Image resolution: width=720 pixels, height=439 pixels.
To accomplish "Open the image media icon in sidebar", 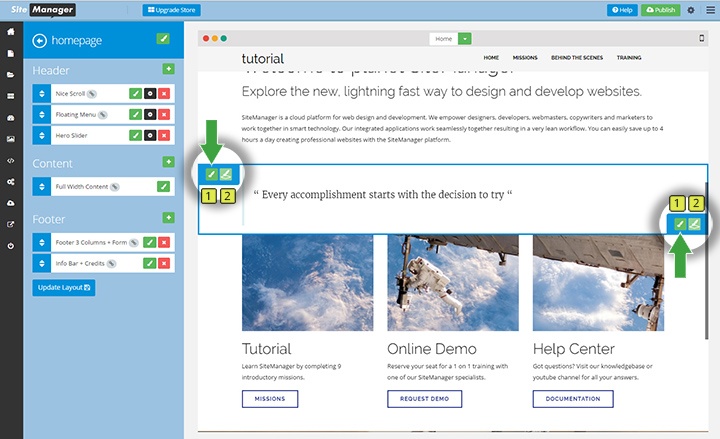I will [x=11, y=139].
